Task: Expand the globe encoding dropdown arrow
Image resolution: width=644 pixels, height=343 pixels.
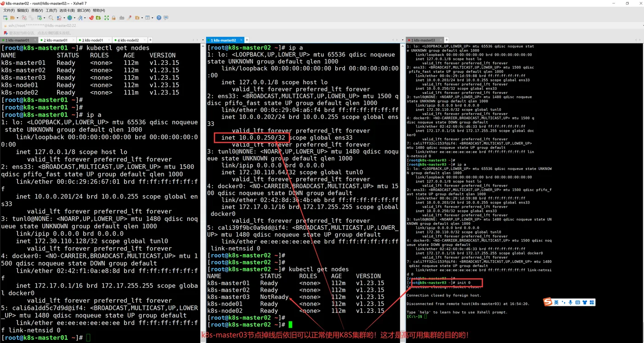Action: (75, 17)
